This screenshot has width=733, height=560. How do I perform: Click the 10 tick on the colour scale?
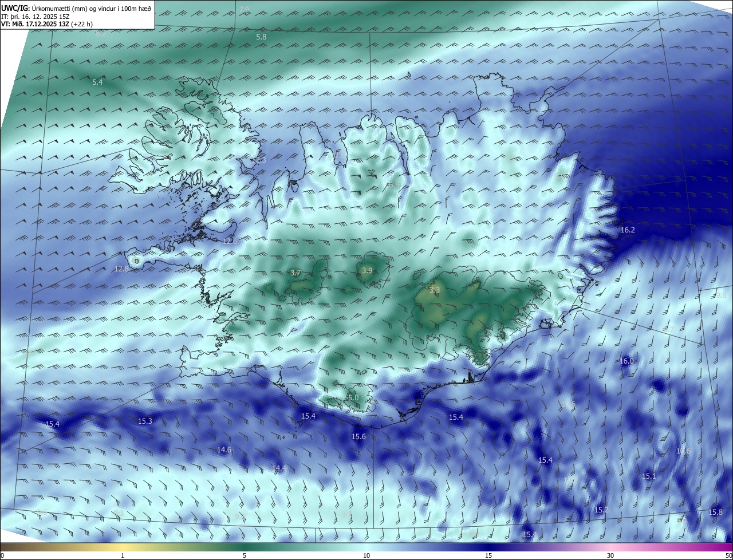[366, 555]
